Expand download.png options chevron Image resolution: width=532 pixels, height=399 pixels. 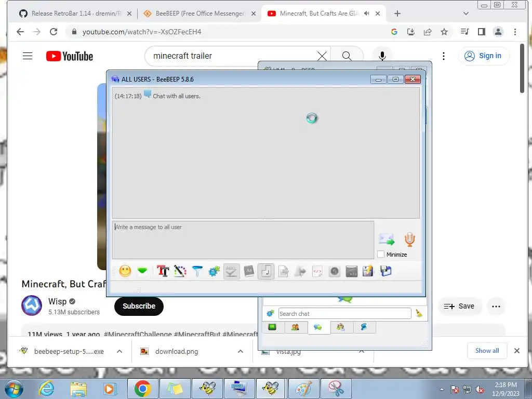tap(241, 352)
